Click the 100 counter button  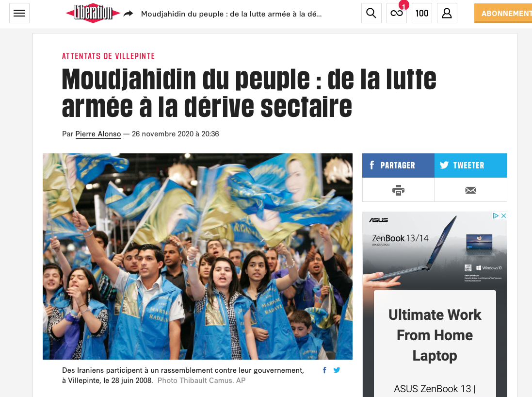point(422,13)
